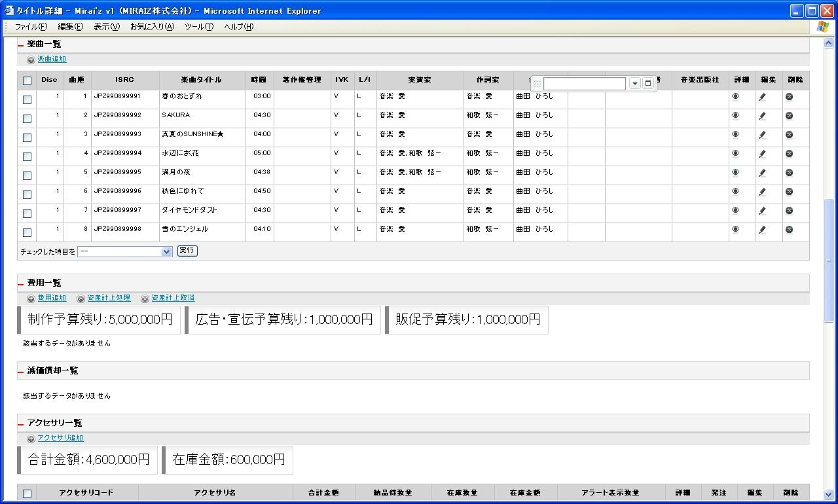Toggle select-all checkbox in track list header
The height and width of the screenshot is (504, 838).
click(27, 81)
